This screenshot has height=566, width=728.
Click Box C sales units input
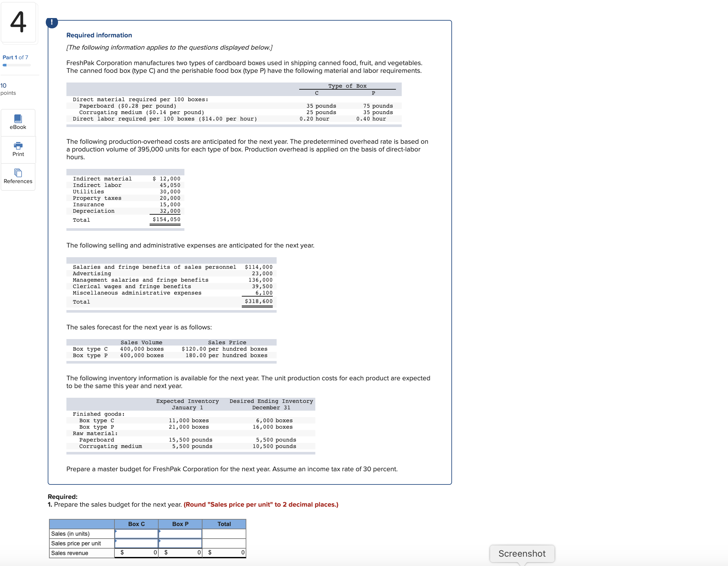[136, 533]
